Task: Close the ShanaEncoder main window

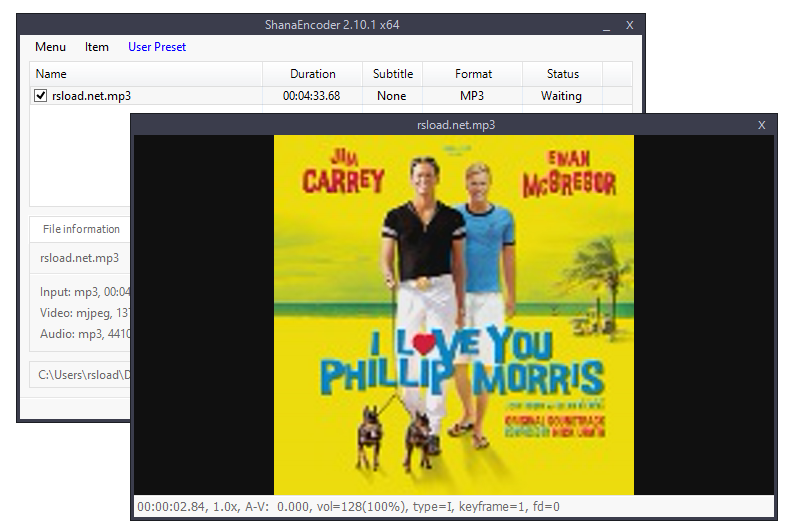Action: pos(629,25)
